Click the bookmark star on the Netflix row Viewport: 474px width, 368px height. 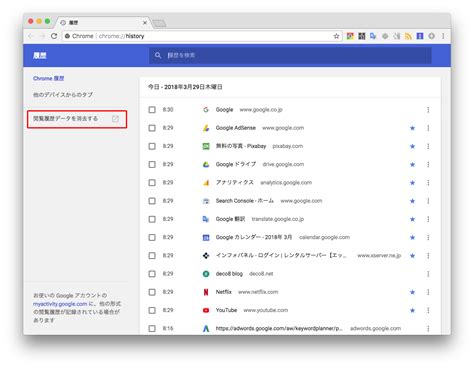[412, 292]
